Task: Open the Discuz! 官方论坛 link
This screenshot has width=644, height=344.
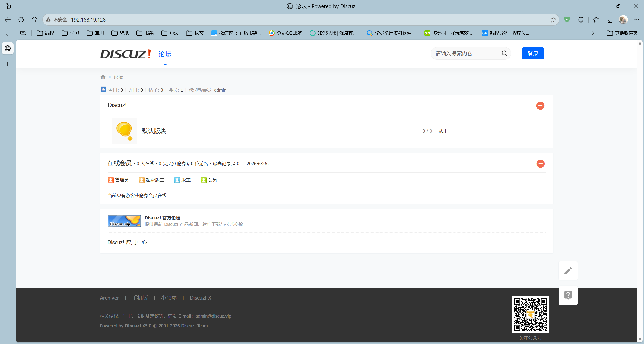Action: (x=162, y=218)
